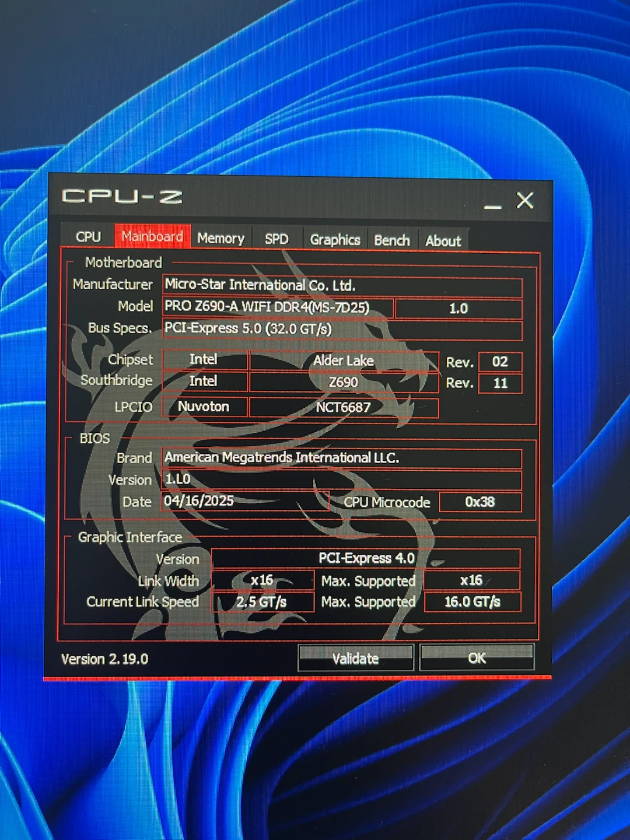
Task: Click the southbridge Rev. value 11
Action: 500,383
